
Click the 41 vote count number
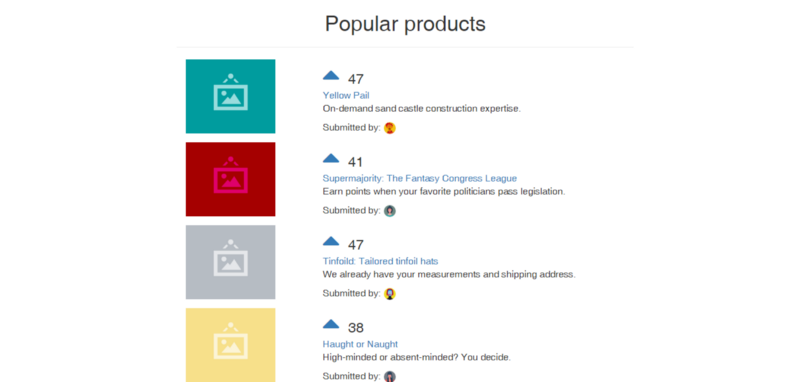click(x=356, y=162)
